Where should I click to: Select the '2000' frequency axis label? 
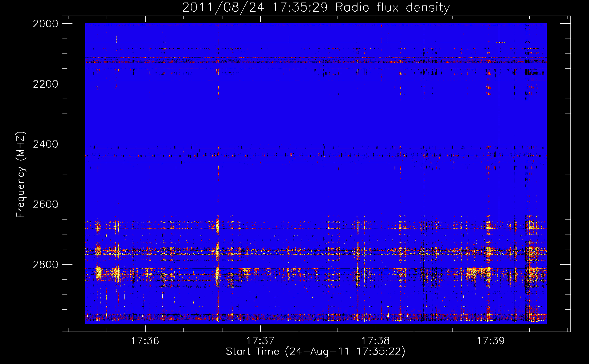click(x=46, y=24)
